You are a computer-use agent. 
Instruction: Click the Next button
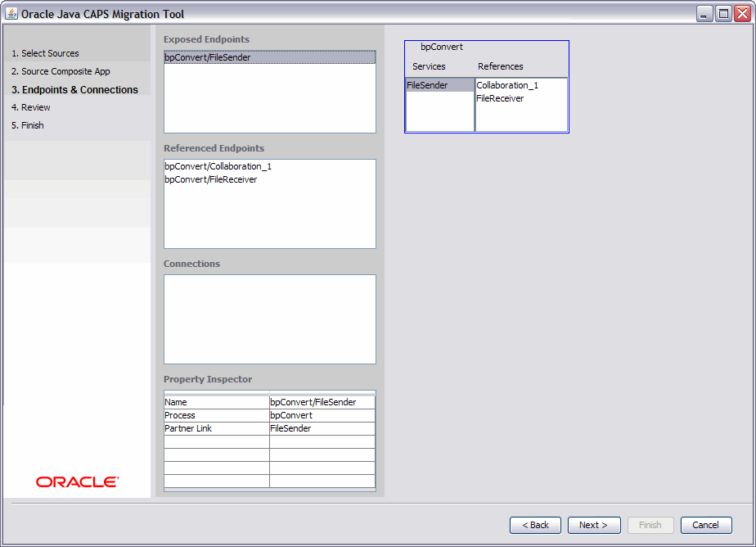(594, 525)
